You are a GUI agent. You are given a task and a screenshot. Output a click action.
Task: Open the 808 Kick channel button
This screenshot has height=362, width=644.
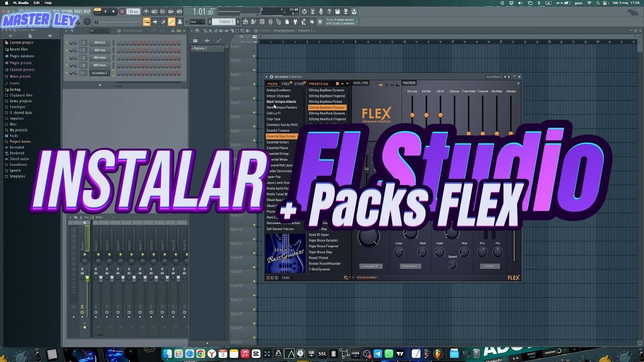[100, 43]
